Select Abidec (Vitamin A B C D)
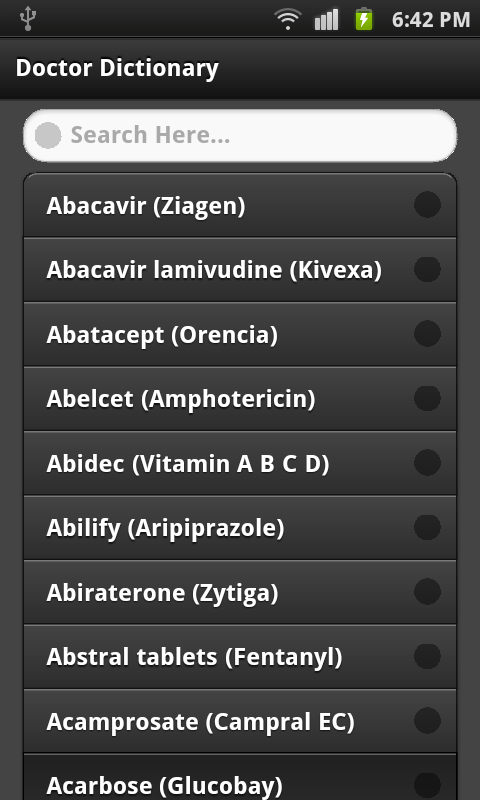 (240, 463)
